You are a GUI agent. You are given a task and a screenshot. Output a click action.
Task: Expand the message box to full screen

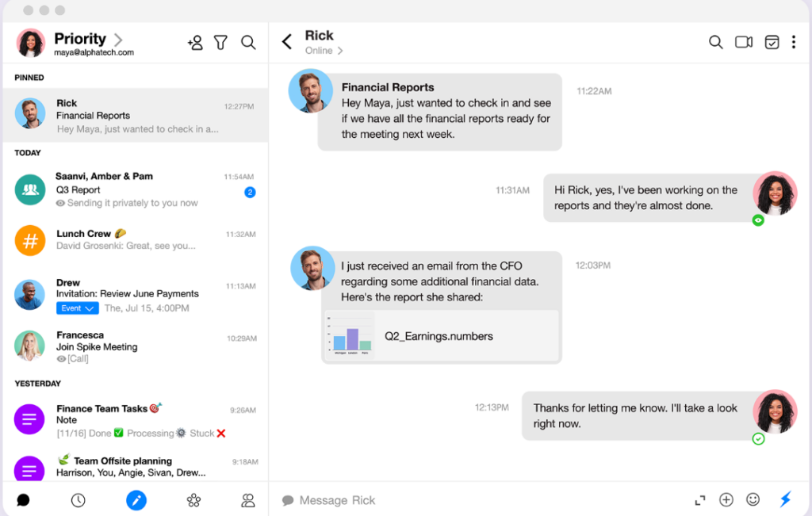point(699,500)
